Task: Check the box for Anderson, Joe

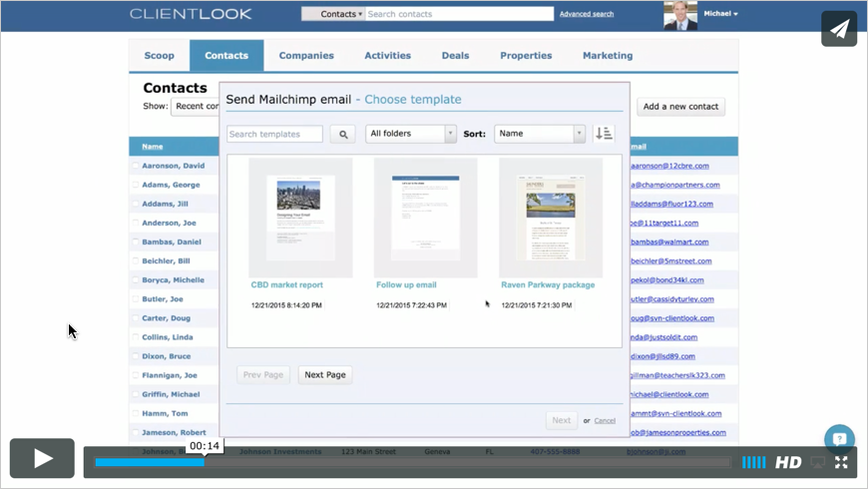Action: tap(135, 223)
